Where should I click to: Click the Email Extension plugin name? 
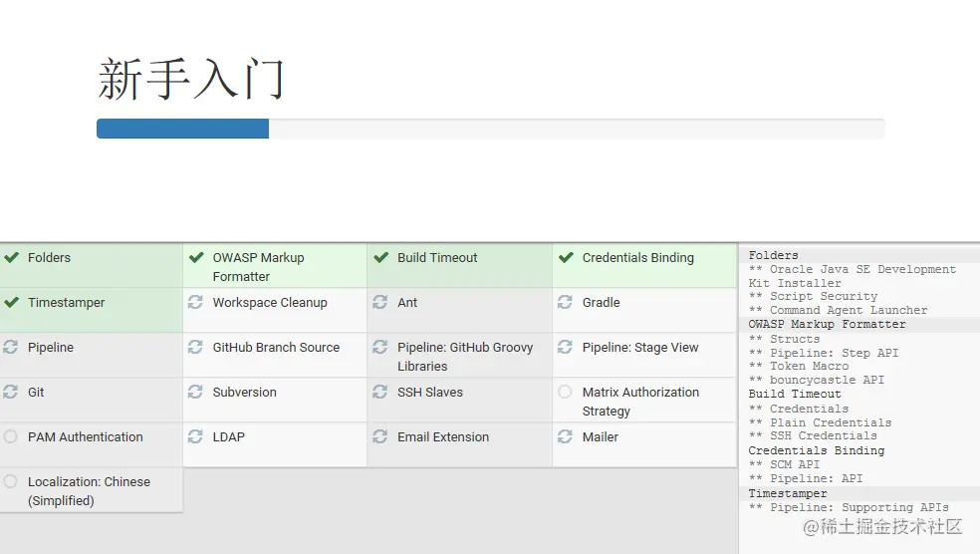click(x=443, y=436)
